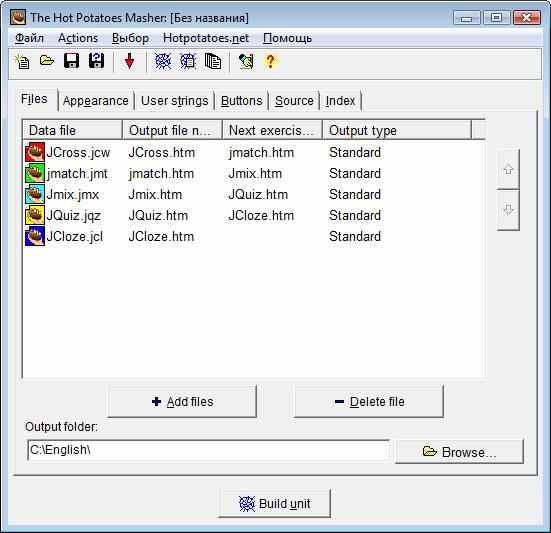The width and height of the screenshot is (551, 533).
Task: Click the Data file column header
Action: tap(72, 130)
